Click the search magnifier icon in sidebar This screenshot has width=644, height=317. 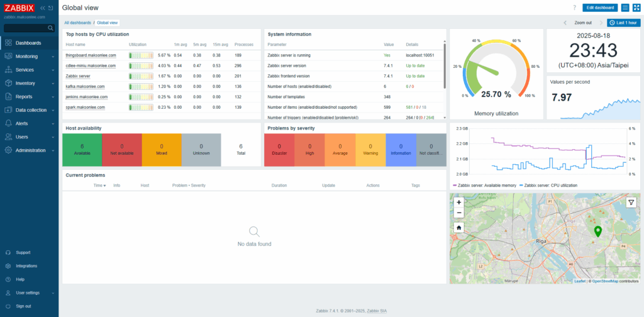coord(50,28)
